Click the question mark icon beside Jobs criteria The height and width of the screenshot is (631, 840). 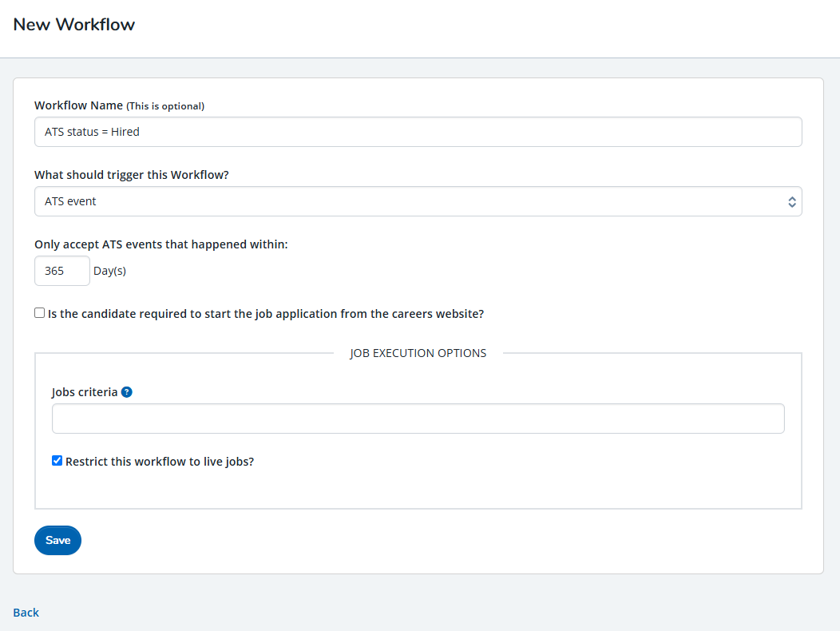pyautogui.click(x=127, y=391)
